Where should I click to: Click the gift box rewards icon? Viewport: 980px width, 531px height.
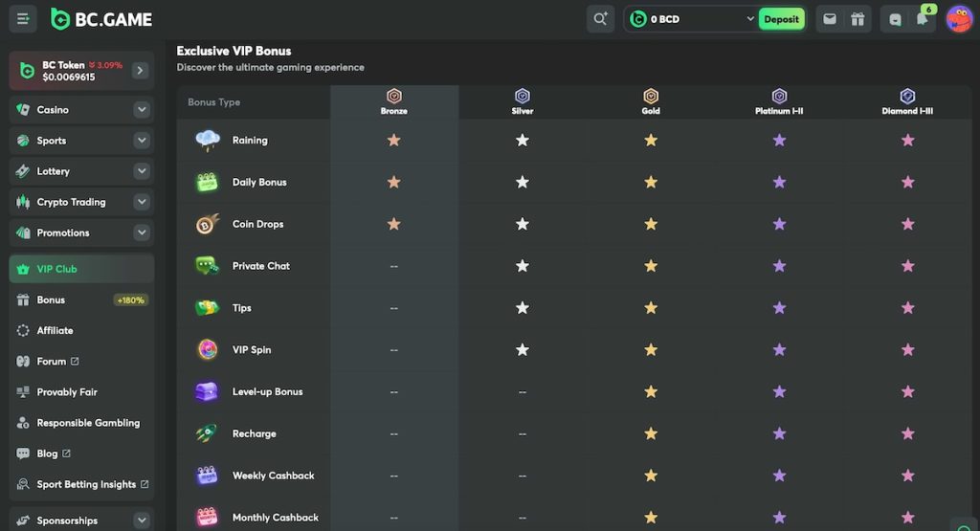(857, 19)
